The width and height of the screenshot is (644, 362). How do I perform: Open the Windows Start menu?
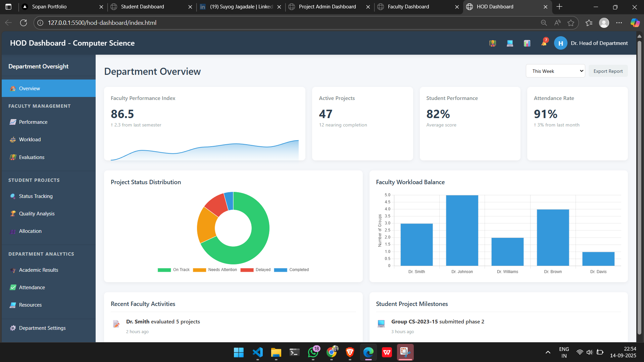pyautogui.click(x=239, y=352)
